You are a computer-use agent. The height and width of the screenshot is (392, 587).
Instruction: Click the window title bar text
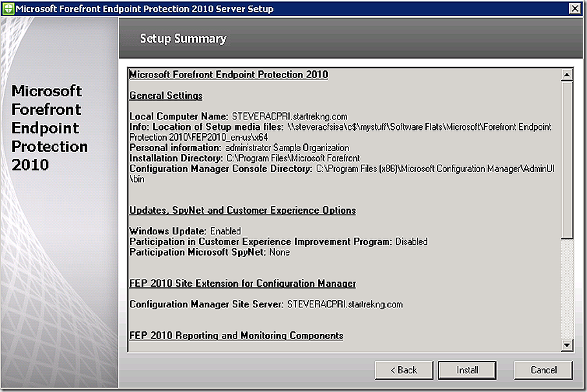[x=144, y=8]
